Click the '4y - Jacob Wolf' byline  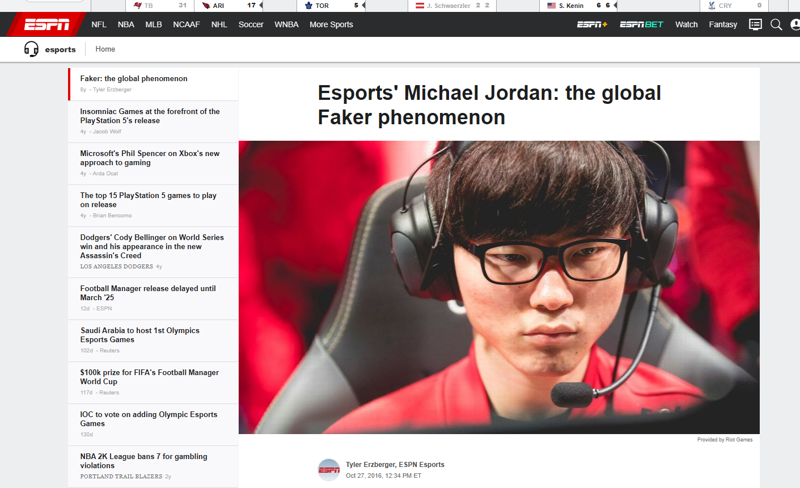click(101, 132)
